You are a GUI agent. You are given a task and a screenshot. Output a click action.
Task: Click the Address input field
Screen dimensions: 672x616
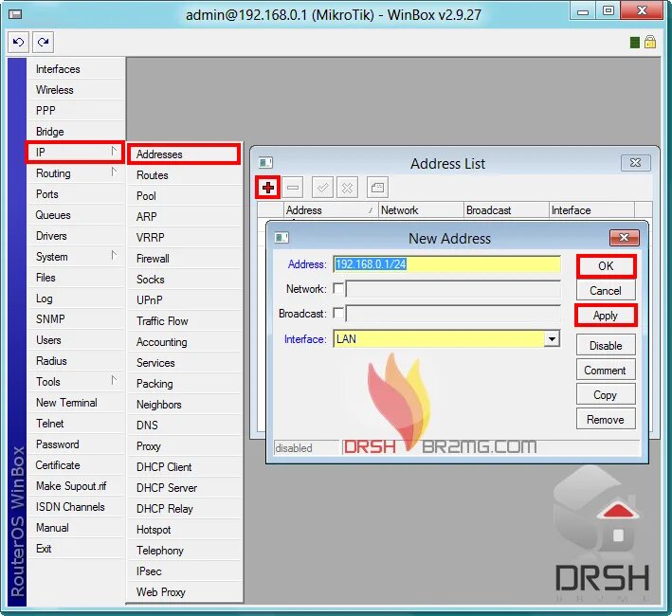coord(446,264)
